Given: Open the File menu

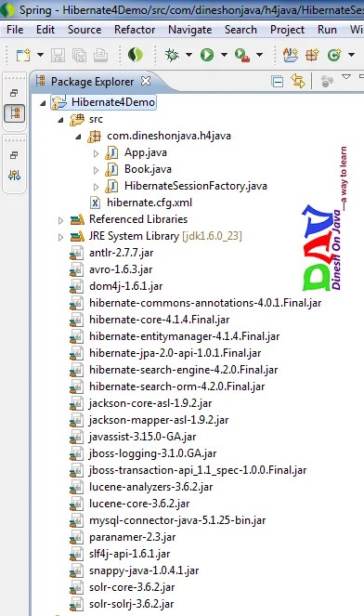Looking at the screenshot, I should click(15, 30).
